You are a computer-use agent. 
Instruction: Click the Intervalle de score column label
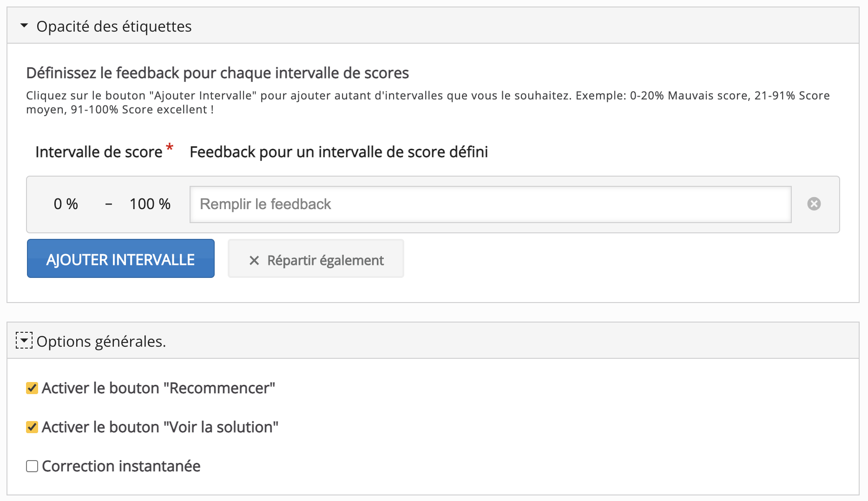pos(99,152)
